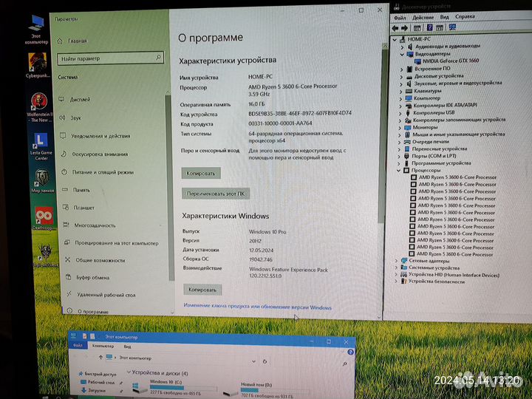Image resolution: width=532 pixels, height=399 pixels.
Task: Click Найти параметр search field
Action: click(x=111, y=58)
